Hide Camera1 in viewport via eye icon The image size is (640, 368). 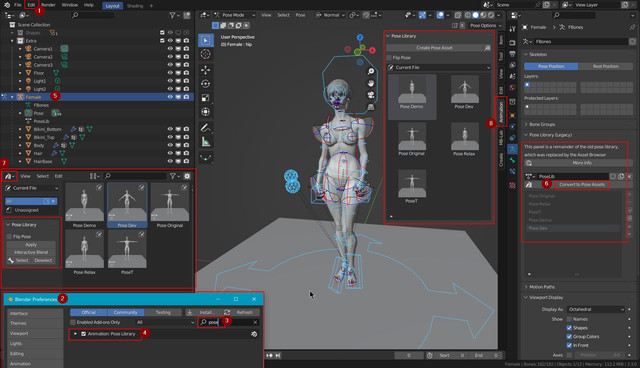pos(170,49)
